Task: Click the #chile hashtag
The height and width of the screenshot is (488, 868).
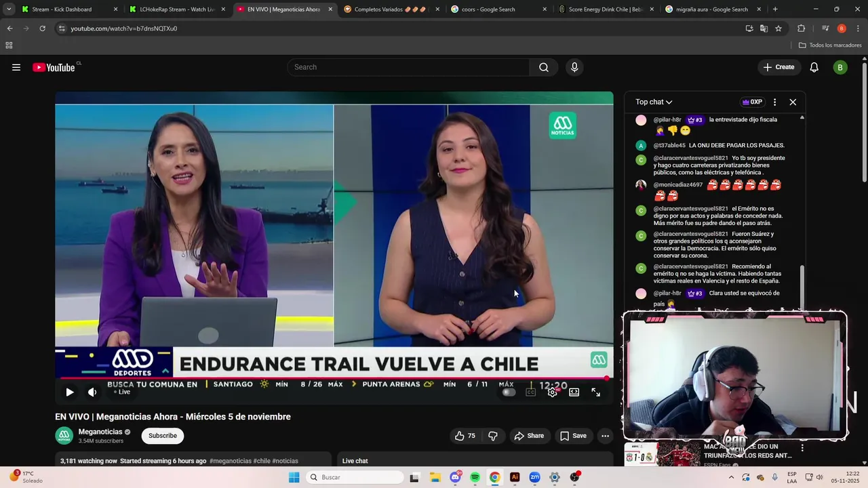Action: [x=262, y=461]
